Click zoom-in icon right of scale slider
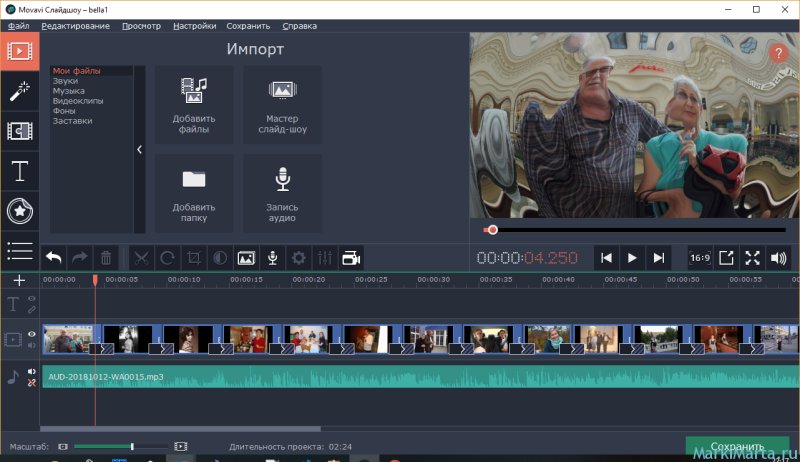The image size is (800, 462). 181,447
